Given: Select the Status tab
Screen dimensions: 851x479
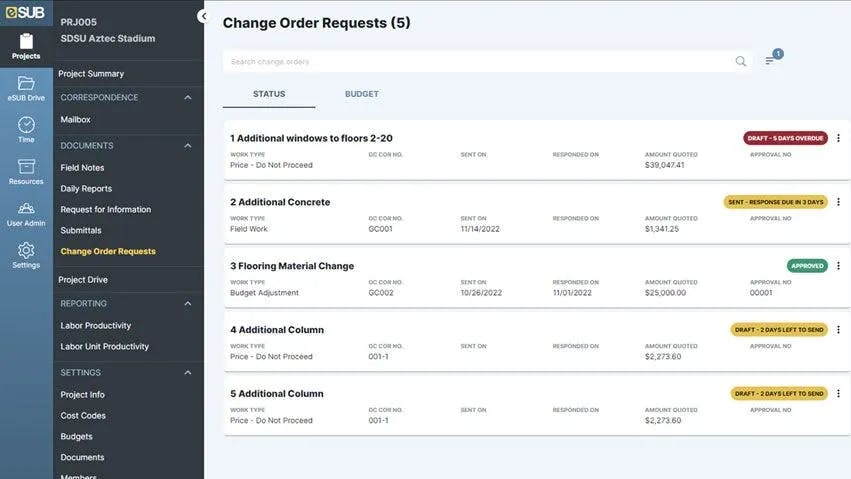Looking at the screenshot, I should pos(269,94).
